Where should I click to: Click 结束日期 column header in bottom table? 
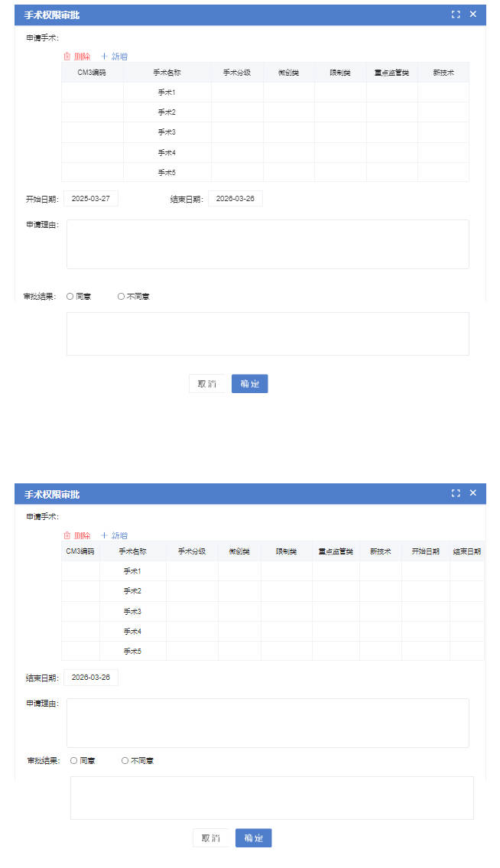[x=467, y=551]
